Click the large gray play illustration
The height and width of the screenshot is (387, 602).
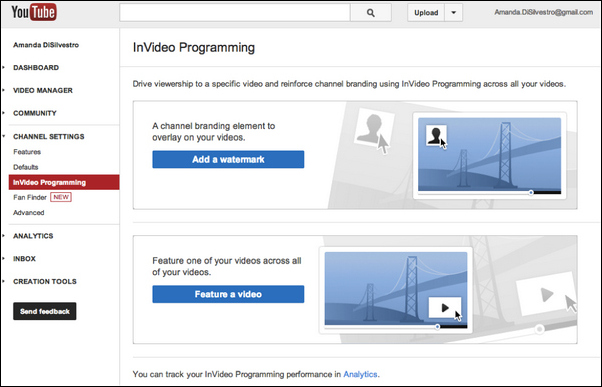pyautogui.click(x=546, y=295)
